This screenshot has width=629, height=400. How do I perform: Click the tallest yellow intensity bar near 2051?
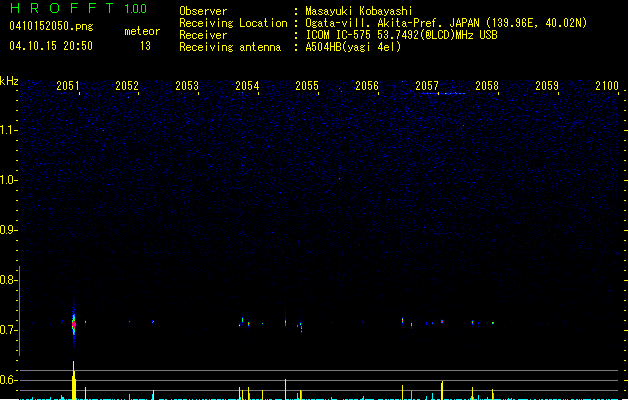pyautogui.click(x=74, y=380)
